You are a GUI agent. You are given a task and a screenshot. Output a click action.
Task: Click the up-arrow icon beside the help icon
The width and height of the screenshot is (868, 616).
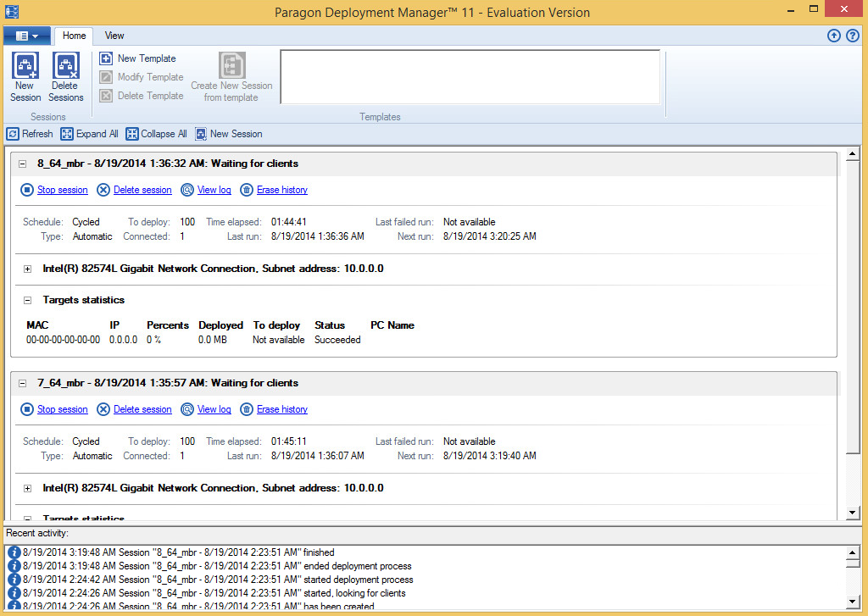pyautogui.click(x=834, y=36)
